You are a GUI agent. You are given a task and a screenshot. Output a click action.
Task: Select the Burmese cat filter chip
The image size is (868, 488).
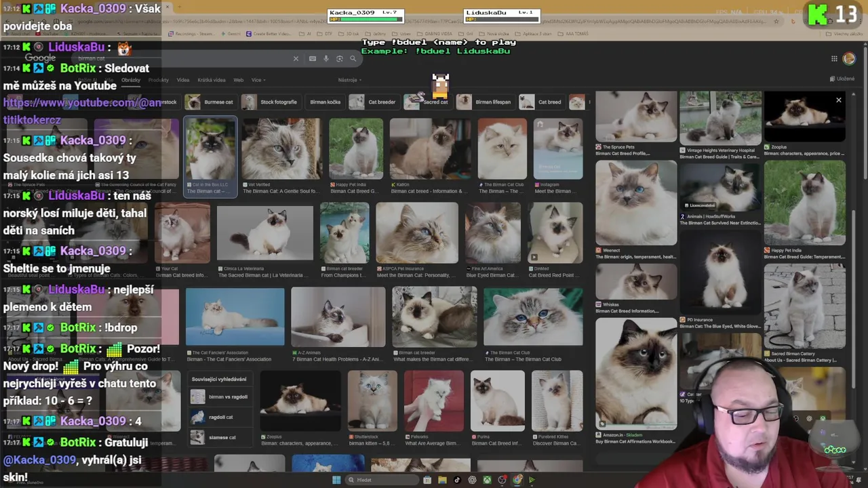[210, 102]
